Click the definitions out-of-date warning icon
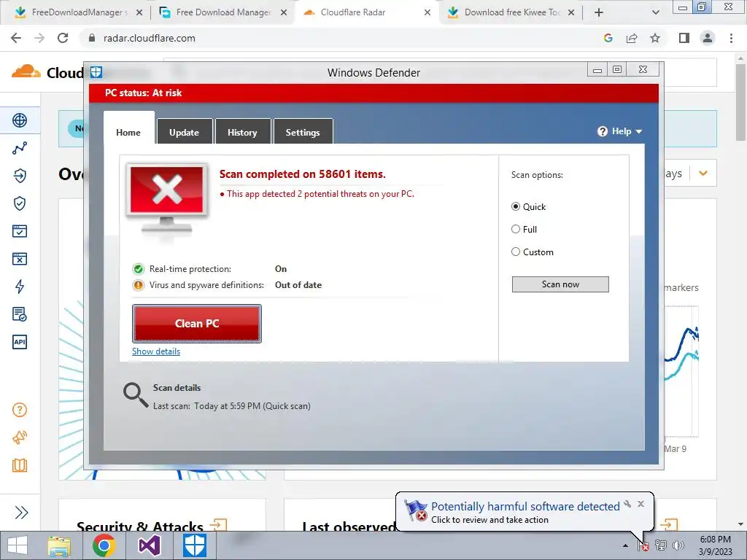This screenshot has height=560, width=747. click(x=138, y=285)
